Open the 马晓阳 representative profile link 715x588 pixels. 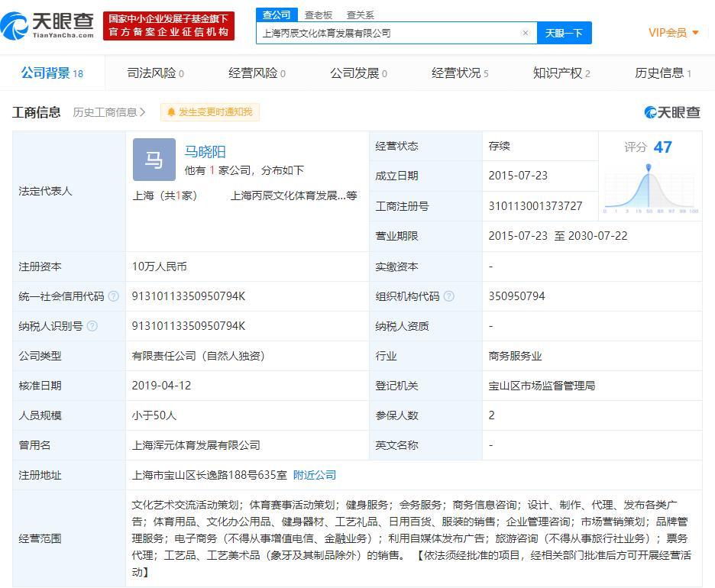(205, 152)
